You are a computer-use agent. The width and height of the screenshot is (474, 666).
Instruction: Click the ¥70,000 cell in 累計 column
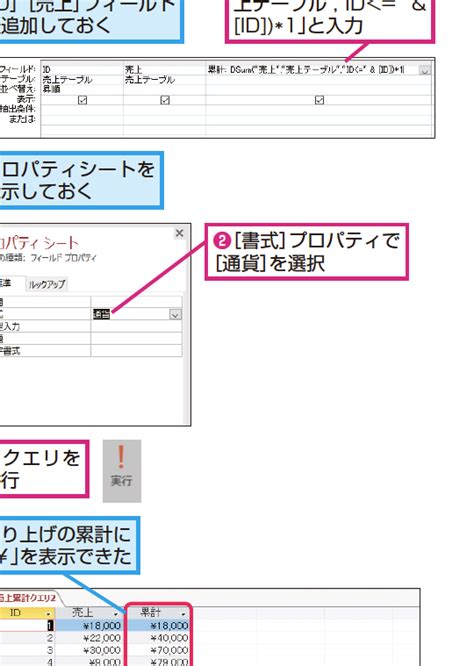158,650
